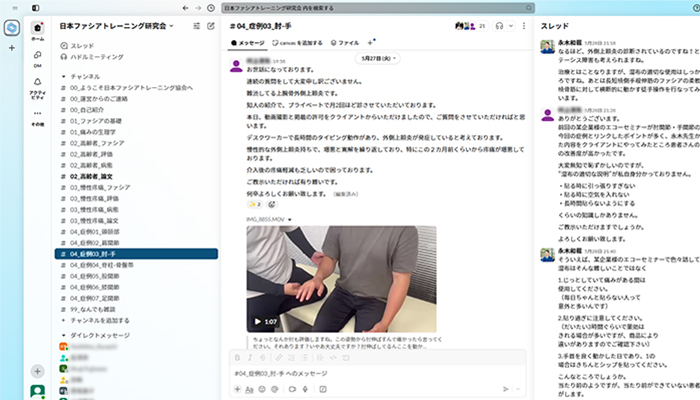View the channel members avatar stack showing 21
The width and height of the screenshot is (700, 400).
coord(471,26)
